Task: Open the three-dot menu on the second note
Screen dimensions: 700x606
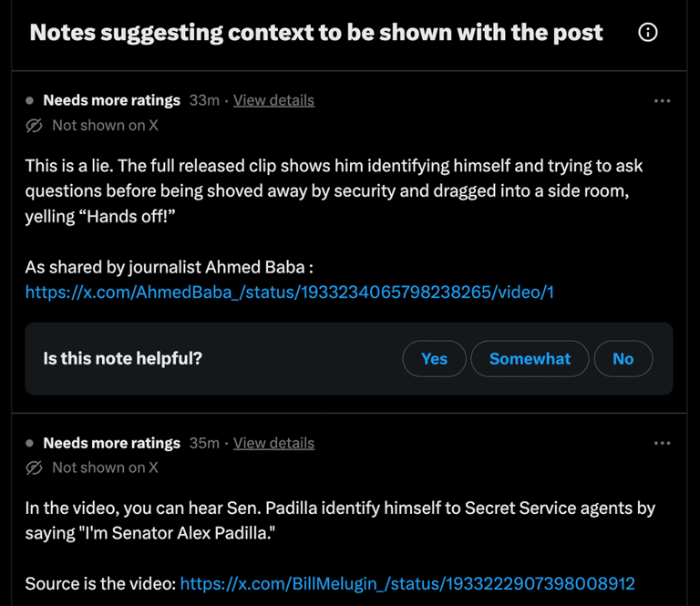Action: pyautogui.click(x=662, y=443)
